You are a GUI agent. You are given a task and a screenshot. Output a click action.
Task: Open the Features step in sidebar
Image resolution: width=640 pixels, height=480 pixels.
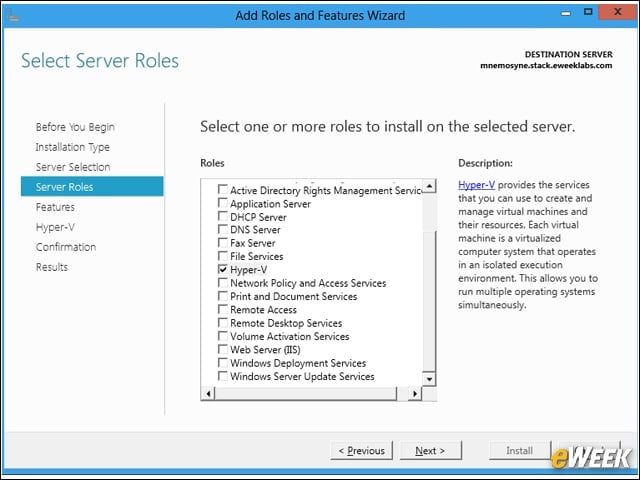point(55,207)
